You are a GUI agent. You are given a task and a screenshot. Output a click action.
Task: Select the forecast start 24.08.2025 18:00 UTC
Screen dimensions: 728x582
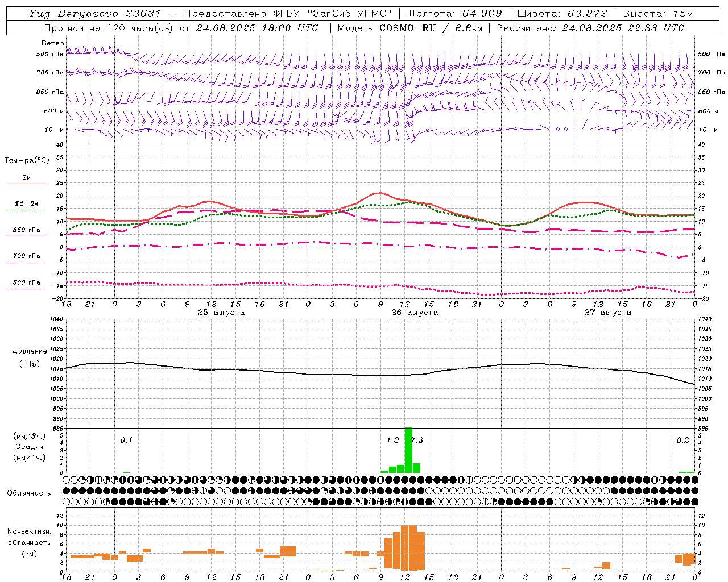pyautogui.click(x=257, y=28)
